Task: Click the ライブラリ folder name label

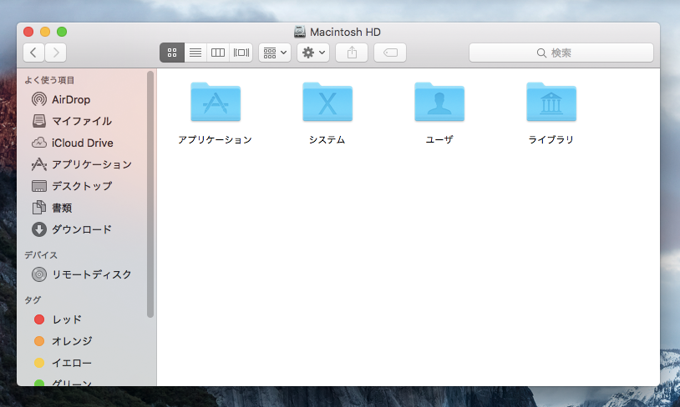Action: point(551,140)
